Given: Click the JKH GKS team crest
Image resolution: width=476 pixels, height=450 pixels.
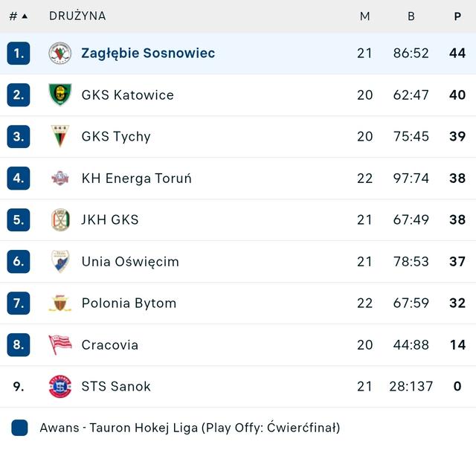Looking at the screenshot, I should (x=60, y=220).
